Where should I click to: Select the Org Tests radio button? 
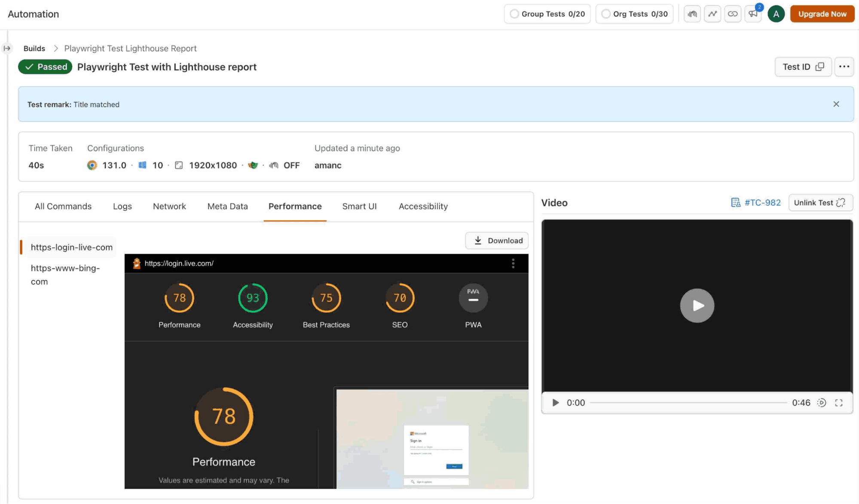click(x=606, y=14)
